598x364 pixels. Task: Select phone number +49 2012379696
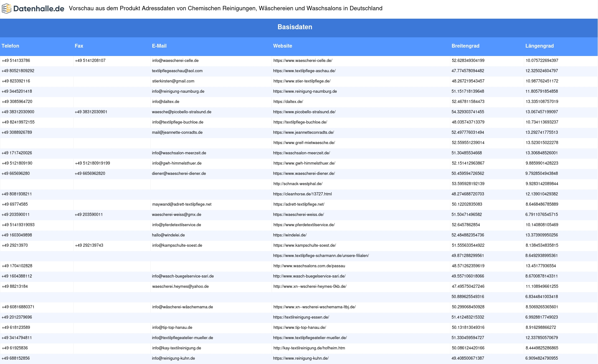(17, 317)
